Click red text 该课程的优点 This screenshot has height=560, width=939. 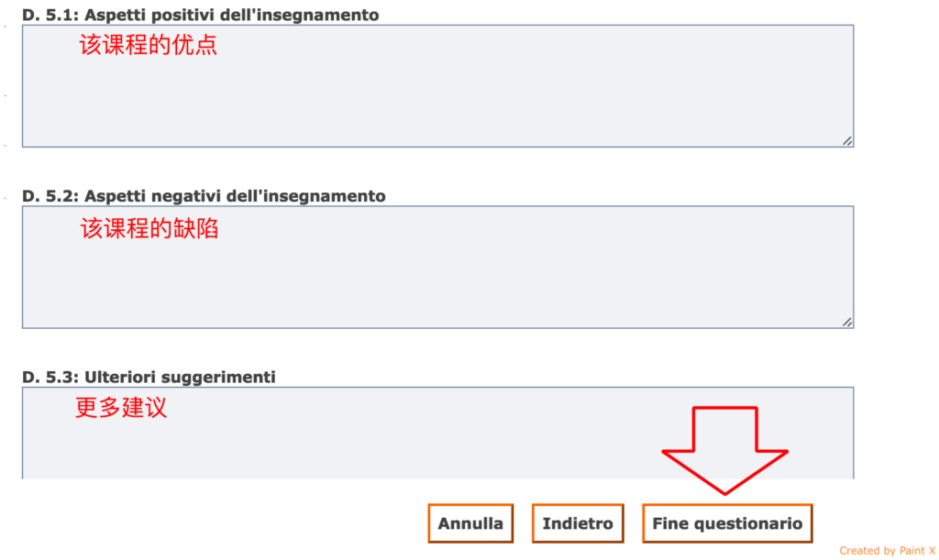click(149, 45)
